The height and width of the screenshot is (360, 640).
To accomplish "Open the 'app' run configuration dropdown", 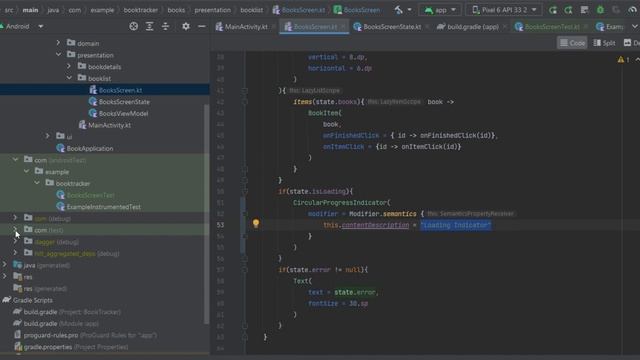I will (x=440, y=10).
